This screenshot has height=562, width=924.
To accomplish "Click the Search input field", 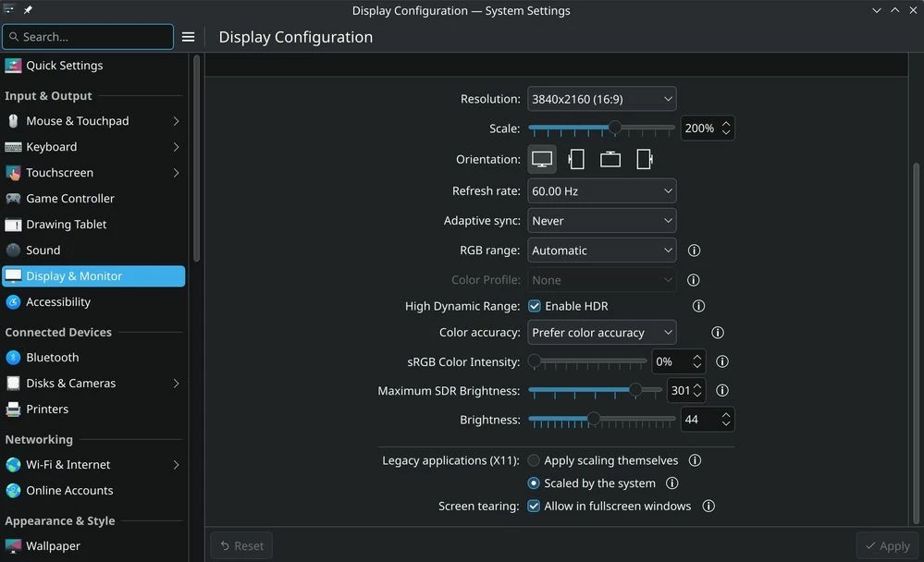I will [88, 37].
